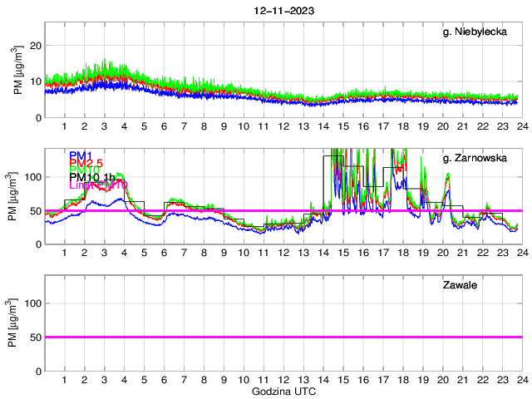Click the 0 tick on Zarnowska y-axis
Viewport: 532px width, 399px height.
[x=39, y=244]
